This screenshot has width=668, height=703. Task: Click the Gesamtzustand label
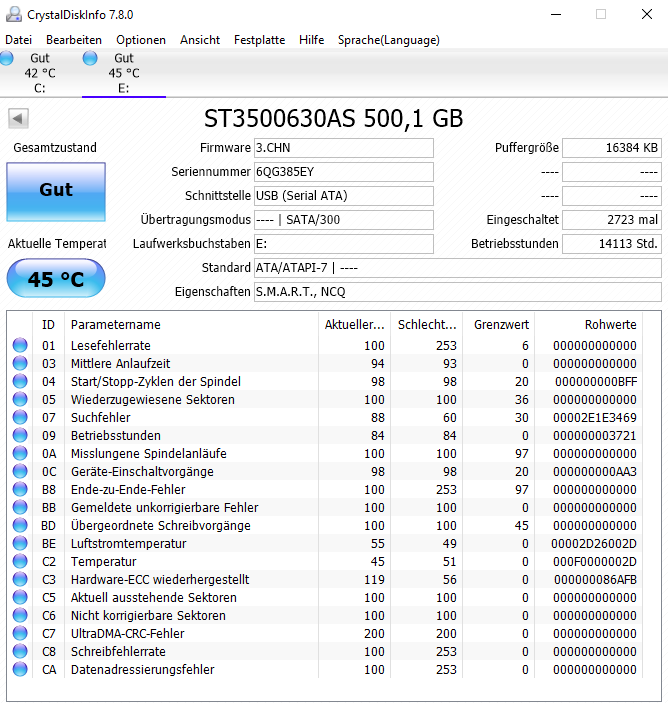pyautogui.click(x=55, y=148)
